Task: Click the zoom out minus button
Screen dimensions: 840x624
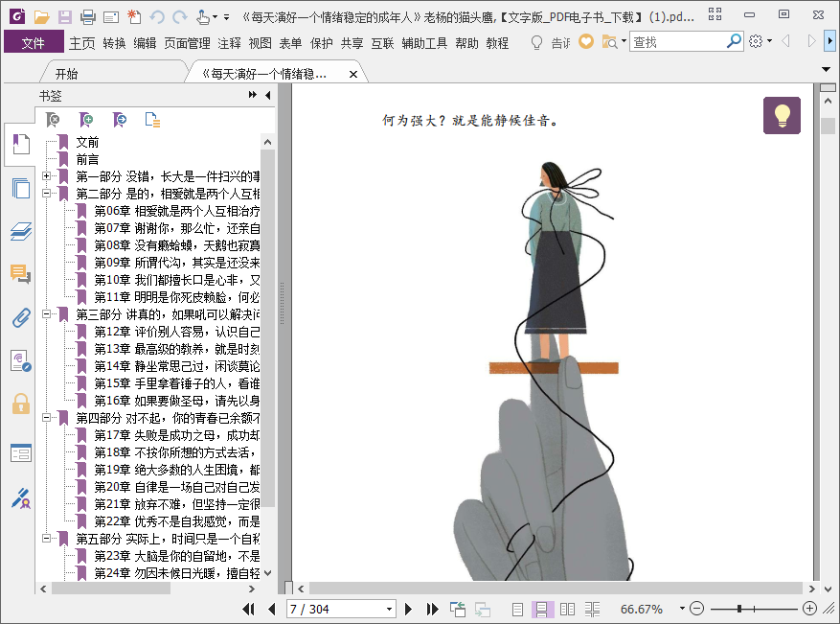Action: coord(696,609)
